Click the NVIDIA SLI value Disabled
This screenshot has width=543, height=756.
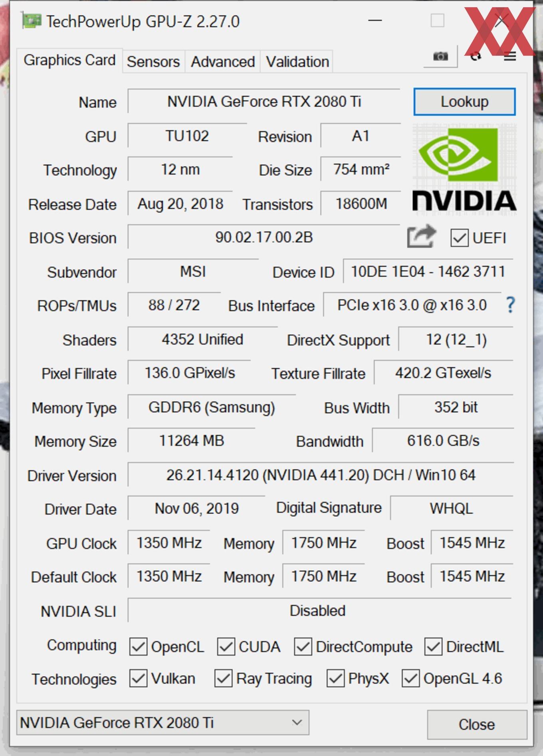[x=320, y=610]
